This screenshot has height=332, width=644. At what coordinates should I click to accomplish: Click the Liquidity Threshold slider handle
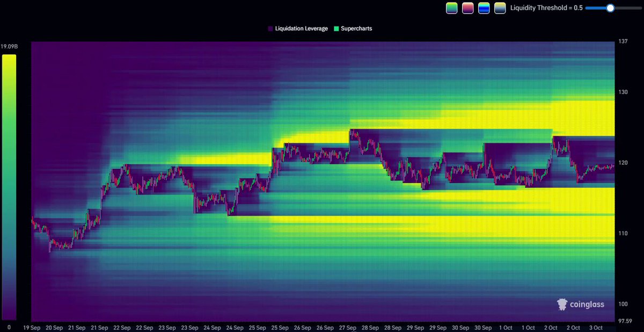(x=610, y=8)
